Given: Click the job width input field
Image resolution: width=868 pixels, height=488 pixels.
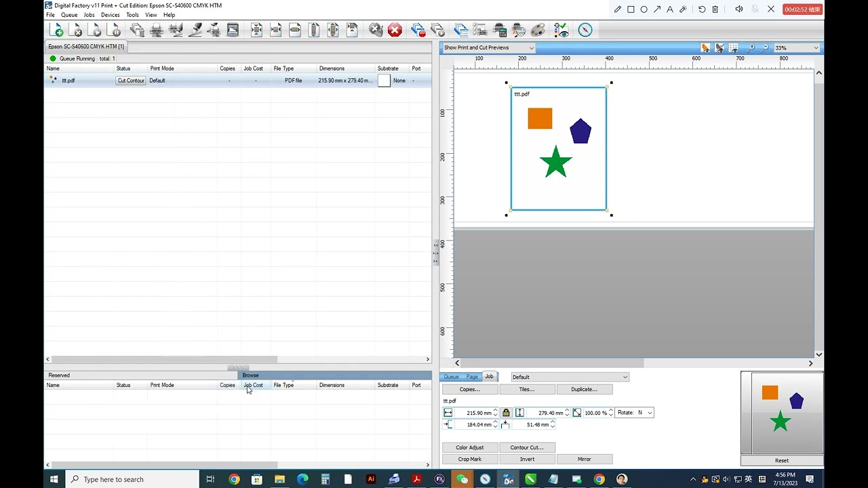Looking at the screenshot, I should pyautogui.click(x=473, y=413).
